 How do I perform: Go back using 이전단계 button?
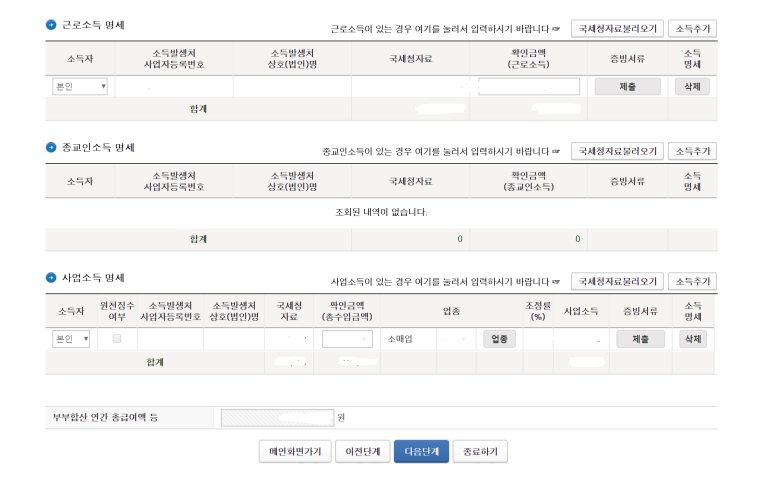click(363, 451)
